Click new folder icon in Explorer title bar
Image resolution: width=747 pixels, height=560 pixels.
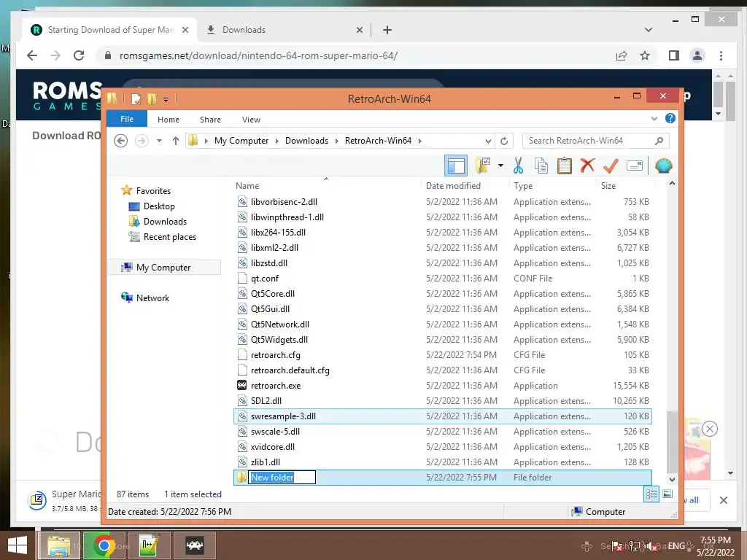152,99
